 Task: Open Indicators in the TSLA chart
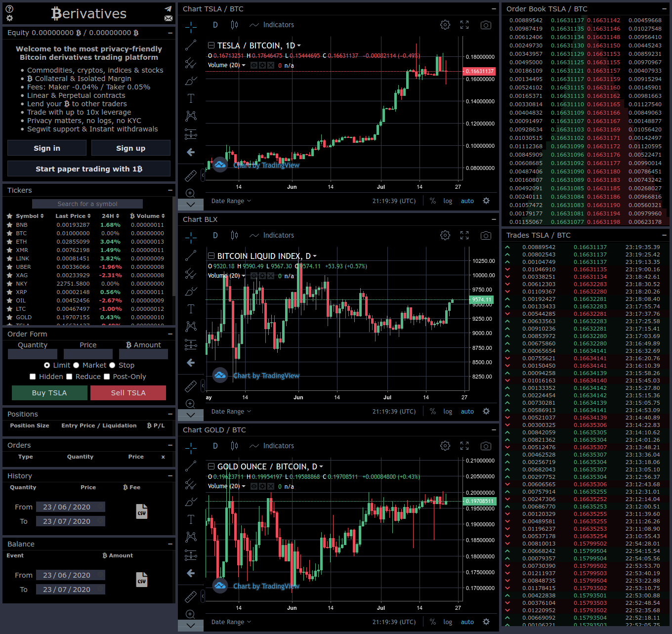tap(272, 25)
